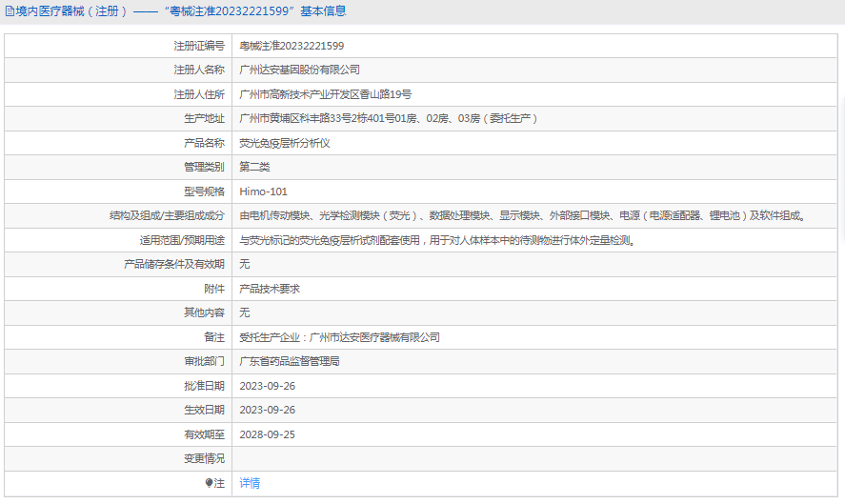Click structure composition text starting 由电机传动模块
Viewport: 845px width, 504px height.
click(x=523, y=215)
